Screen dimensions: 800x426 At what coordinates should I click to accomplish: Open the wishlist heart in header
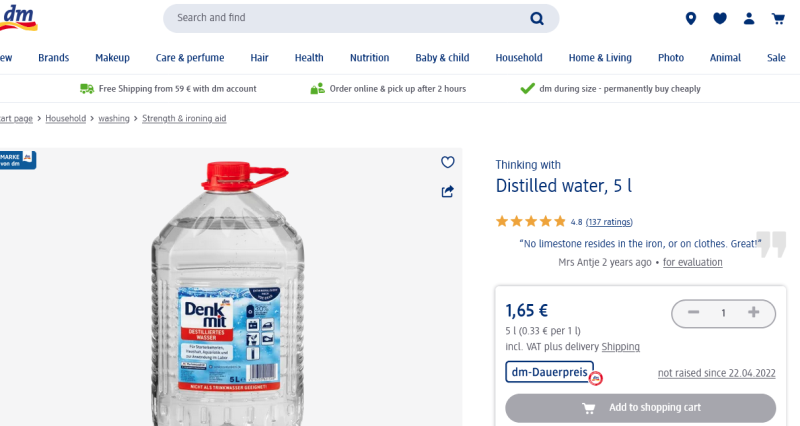point(719,18)
